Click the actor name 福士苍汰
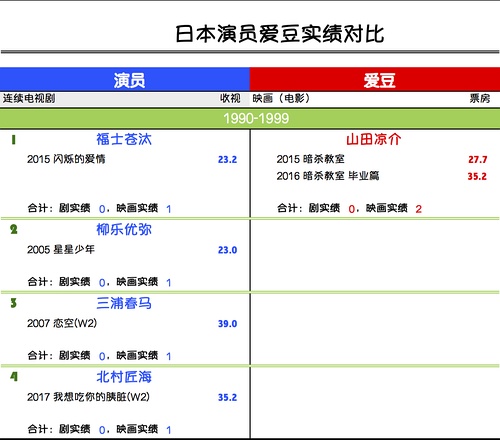Screen dimensions: 500x440 (124, 139)
